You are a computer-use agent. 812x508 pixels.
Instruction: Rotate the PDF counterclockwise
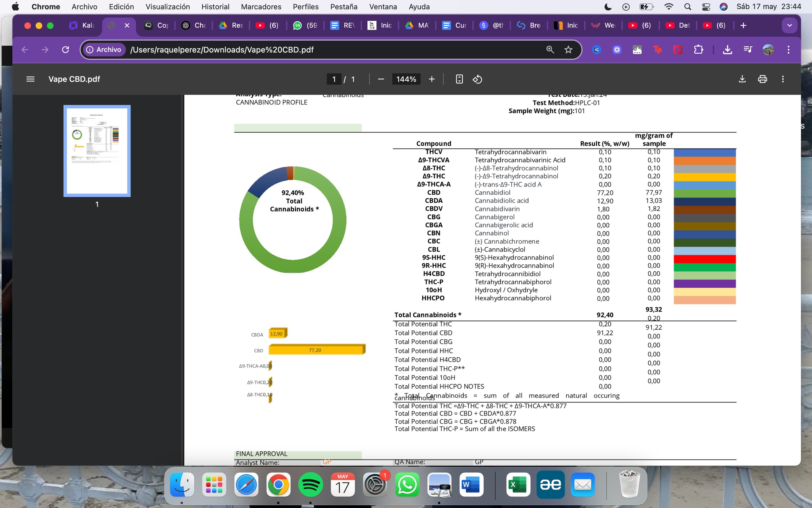click(x=477, y=79)
